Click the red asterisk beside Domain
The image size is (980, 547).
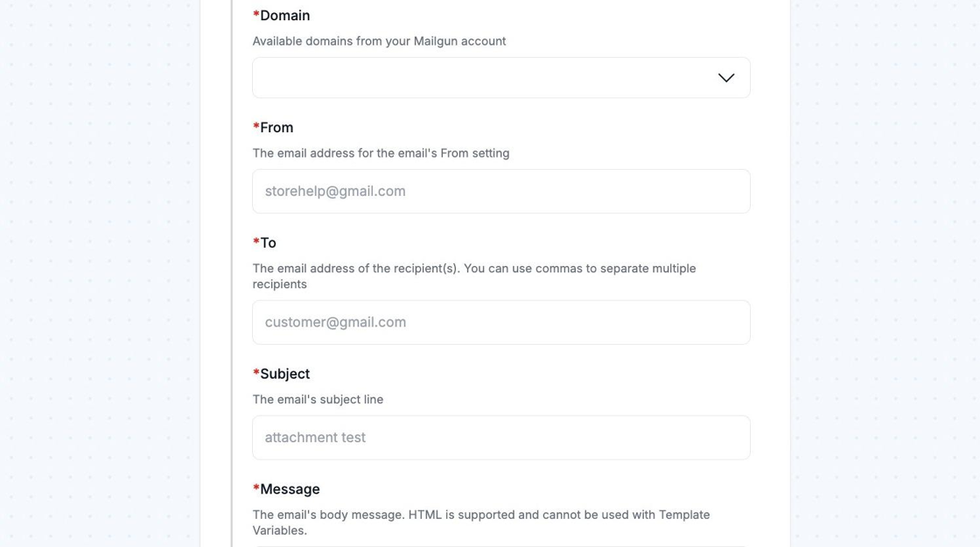pyautogui.click(x=256, y=15)
